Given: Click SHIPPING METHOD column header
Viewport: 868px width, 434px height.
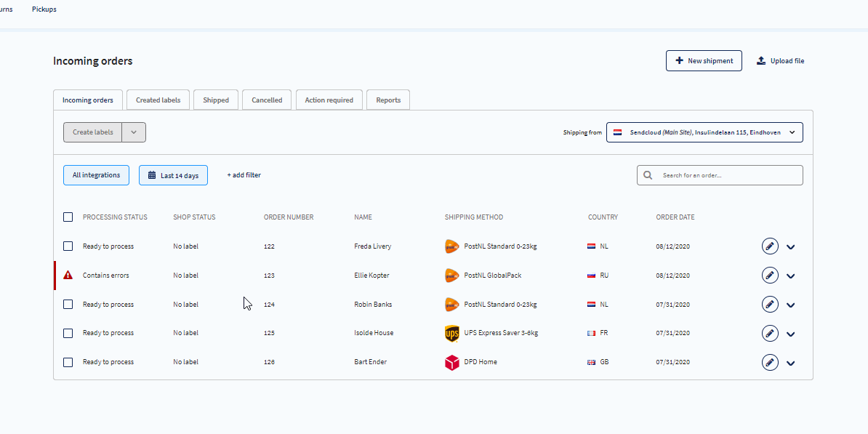Looking at the screenshot, I should pyautogui.click(x=474, y=217).
